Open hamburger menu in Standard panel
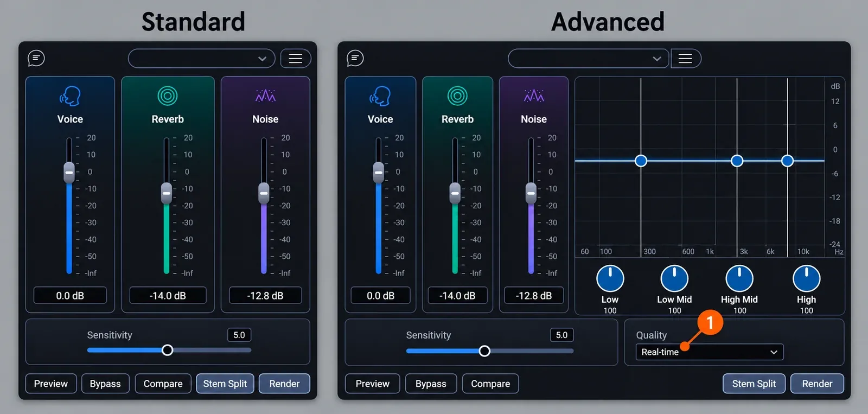Screen dimensions: 868x414 pos(296,59)
